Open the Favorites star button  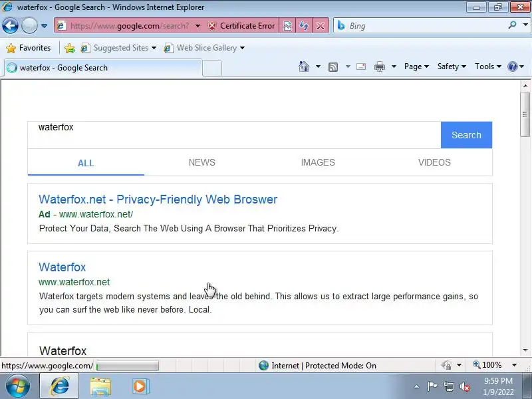point(29,48)
